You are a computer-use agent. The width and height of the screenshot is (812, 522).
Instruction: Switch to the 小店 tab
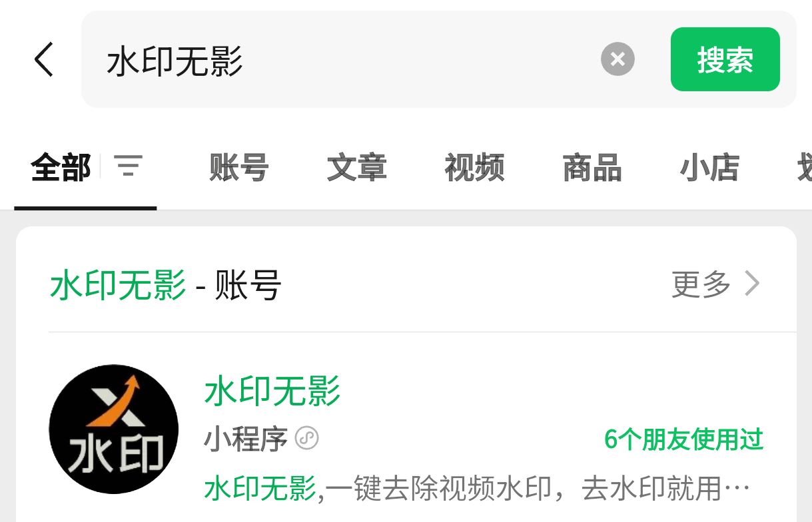point(710,167)
